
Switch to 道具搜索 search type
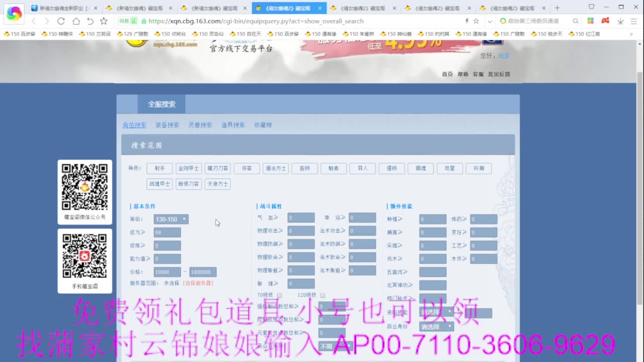[x=233, y=125]
